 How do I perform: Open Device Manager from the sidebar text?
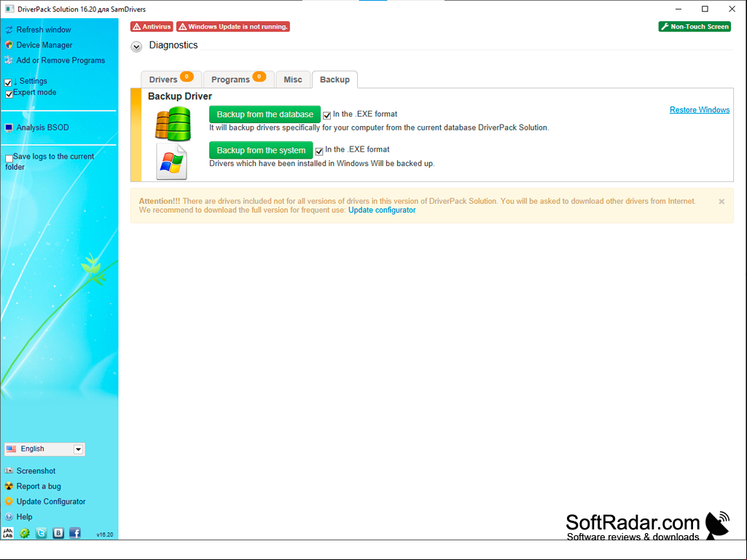pos(44,45)
